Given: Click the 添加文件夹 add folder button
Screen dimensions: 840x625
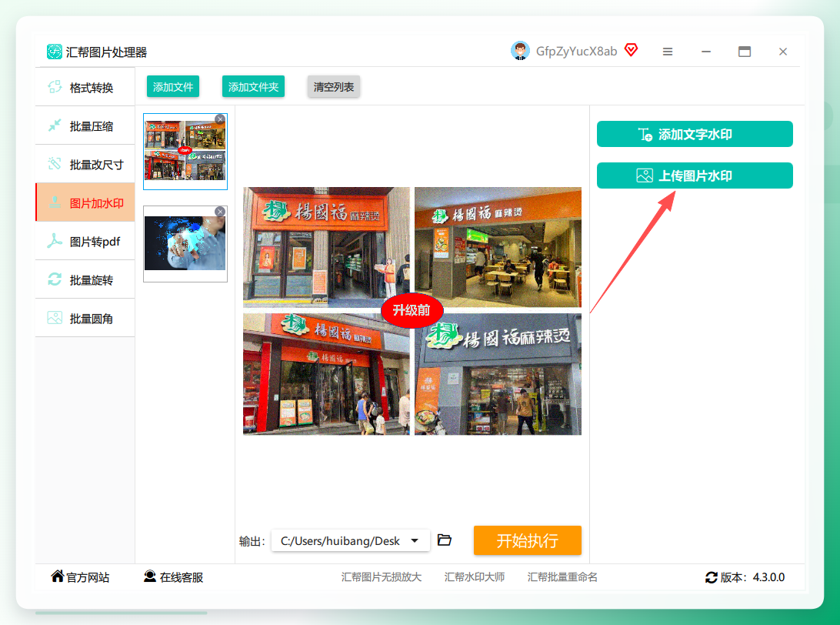Looking at the screenshot, I should [x=253, y=87].
